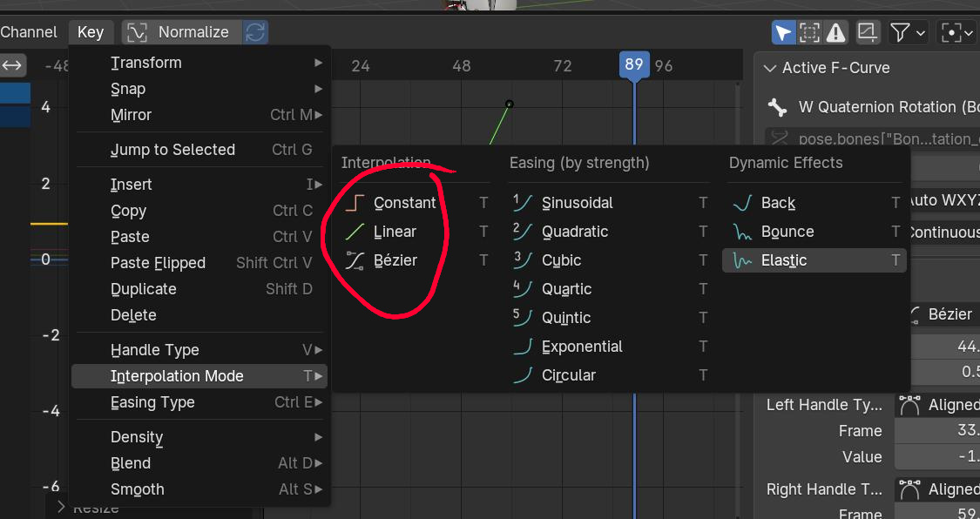The image size is (980, 519).
Task: Click Duplicate keyframes entry
Action: pos(199,289)
